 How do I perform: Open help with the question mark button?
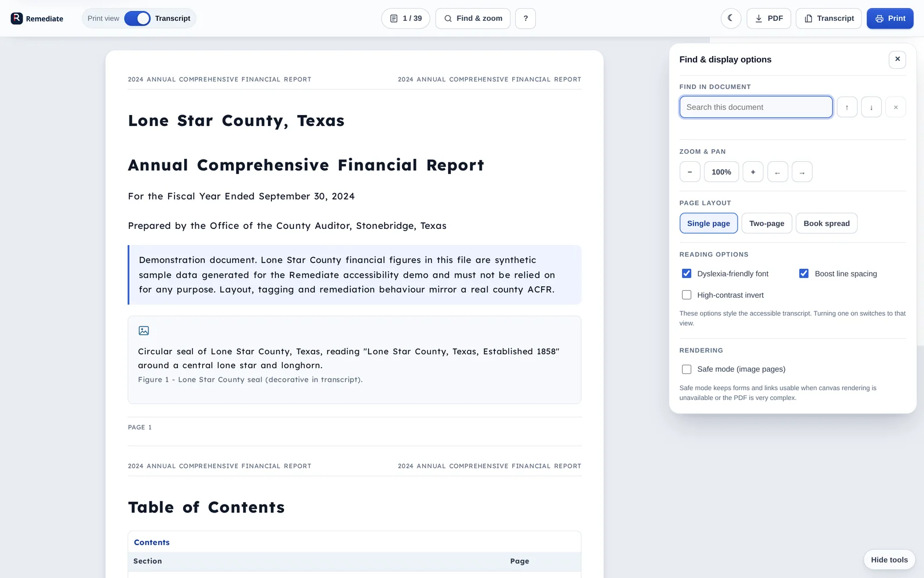526,18
